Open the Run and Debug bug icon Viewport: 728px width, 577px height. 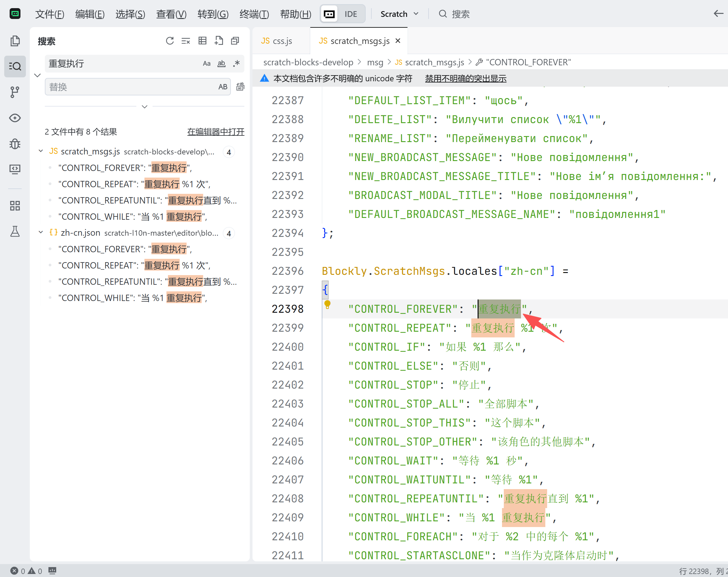point(15,144)
